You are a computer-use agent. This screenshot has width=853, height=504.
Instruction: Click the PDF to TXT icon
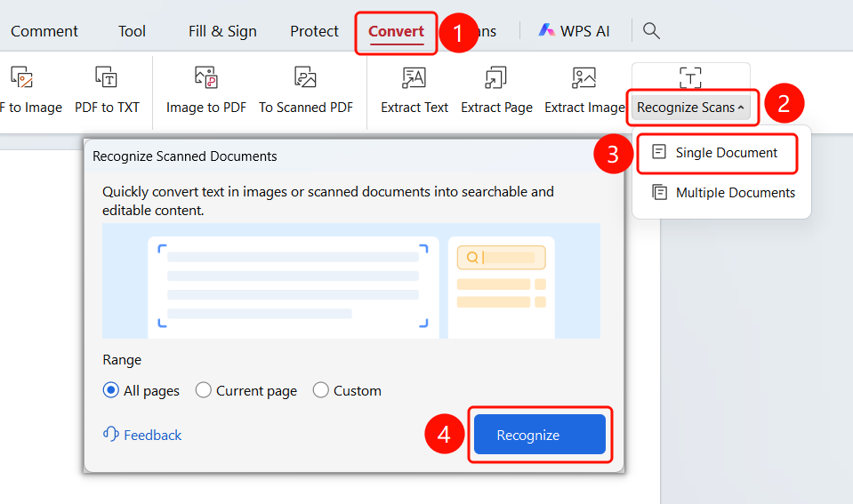[x=107, y=77]
